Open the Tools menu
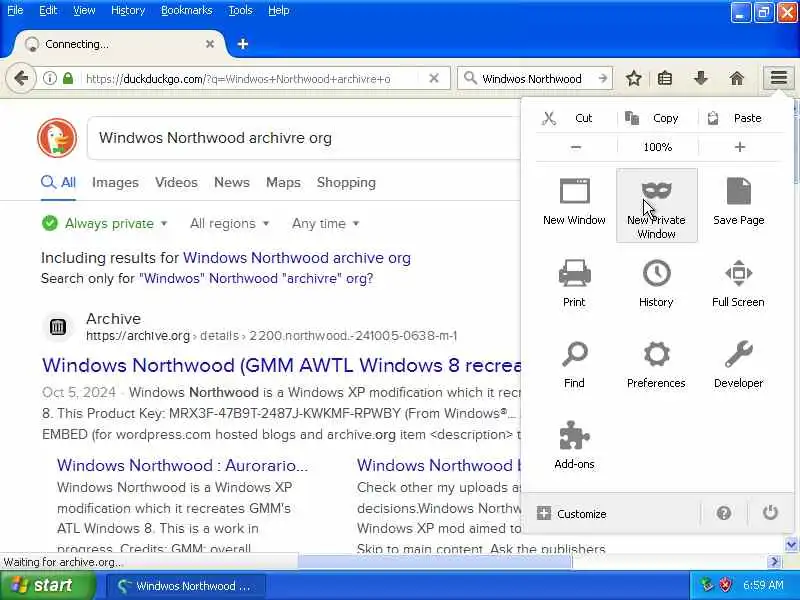 pos(240,10)
